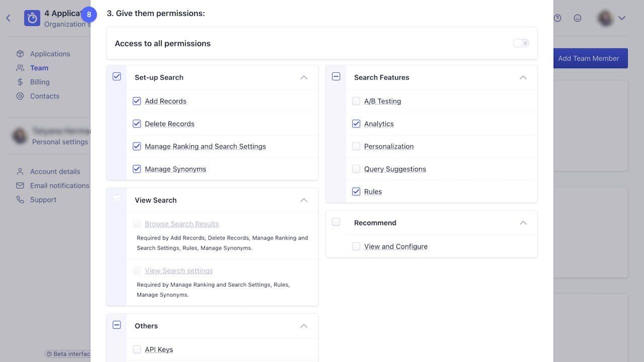Click the Browse Search Results label
Screen dimensions: 644x362
click(182, 224)
